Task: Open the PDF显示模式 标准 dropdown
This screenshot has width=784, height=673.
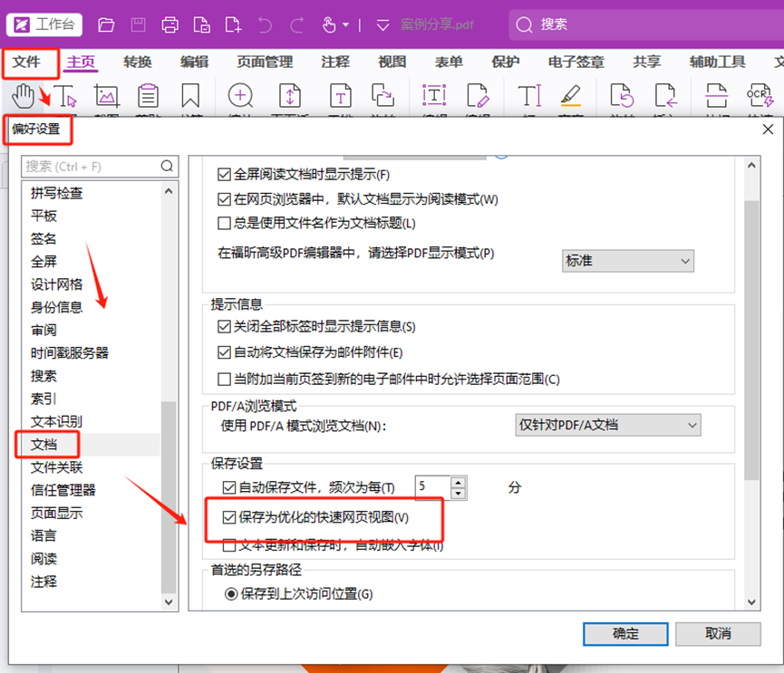Action: pos(627,261)
